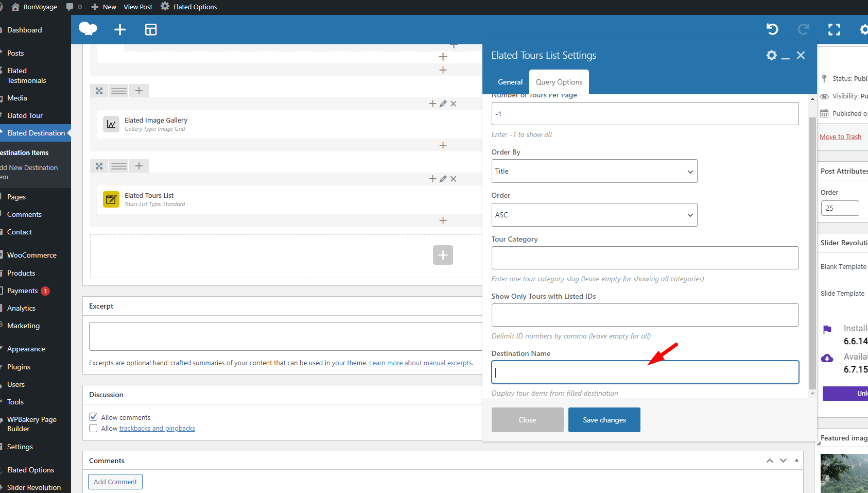
Task: Click Destination Name input field
Action: 645,372
